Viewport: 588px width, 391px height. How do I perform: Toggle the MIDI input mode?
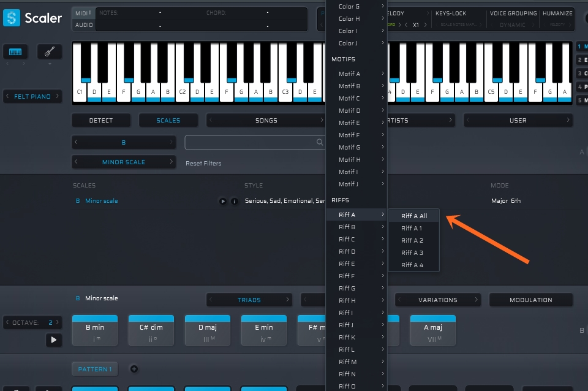[82, 13]
